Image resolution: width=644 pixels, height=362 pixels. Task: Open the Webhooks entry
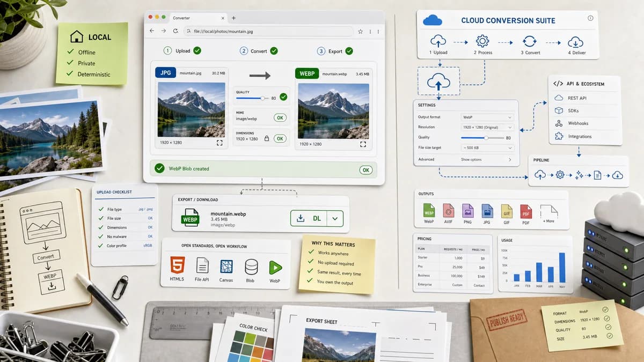pos(585,123)
